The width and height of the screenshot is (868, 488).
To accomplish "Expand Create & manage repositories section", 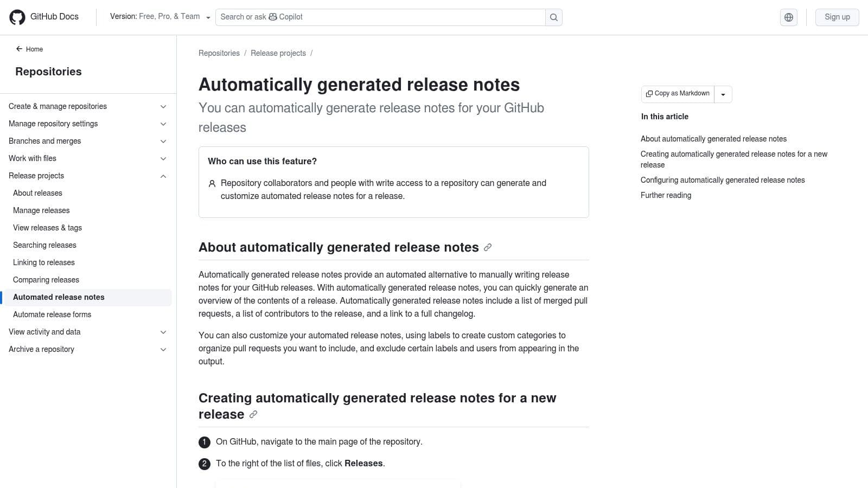I will pyautogui.click(x=88, y=106).
